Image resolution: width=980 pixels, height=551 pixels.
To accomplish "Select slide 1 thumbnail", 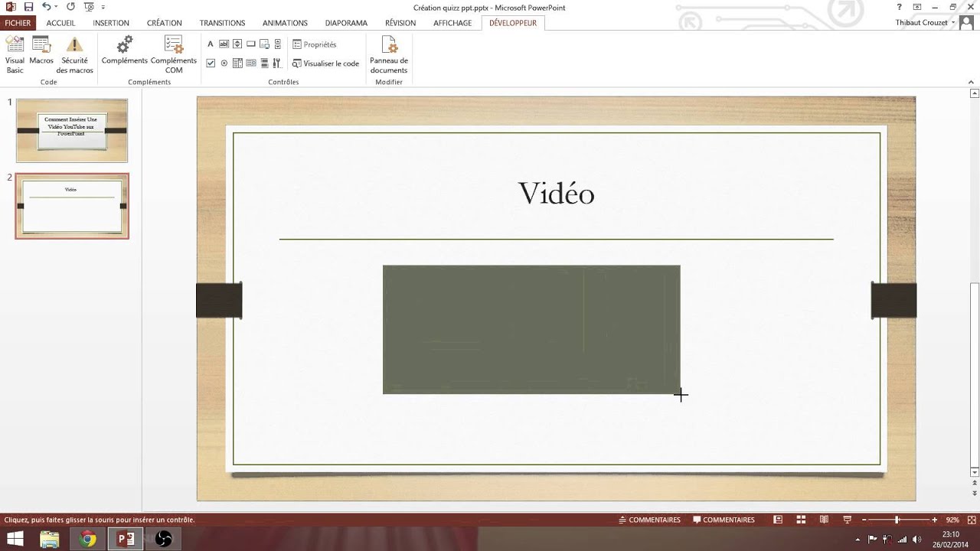I will pyautogui.click(x=72, y=130).
